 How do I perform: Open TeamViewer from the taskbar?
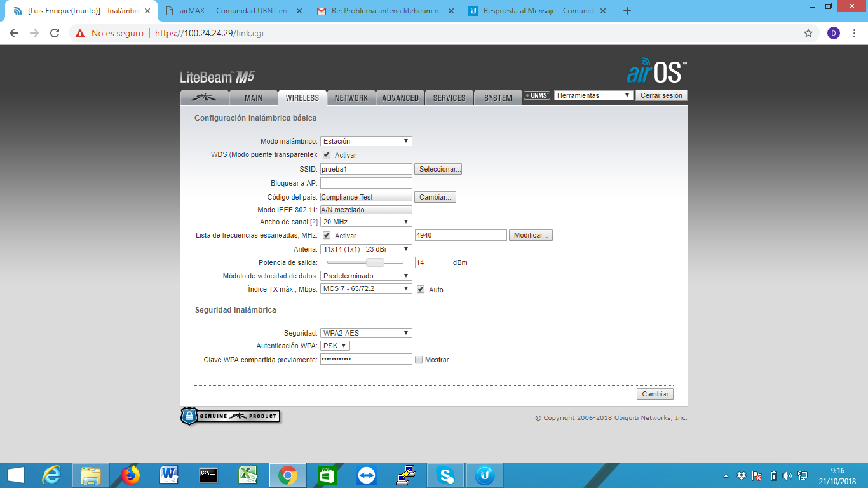click(x=367, y=475)
